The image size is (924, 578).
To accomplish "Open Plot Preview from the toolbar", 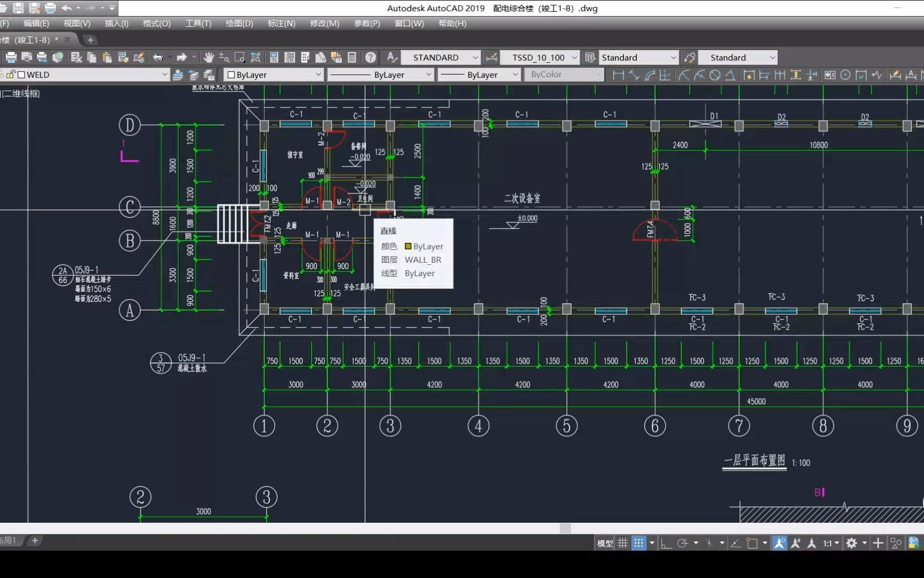I will pos(27,57).
